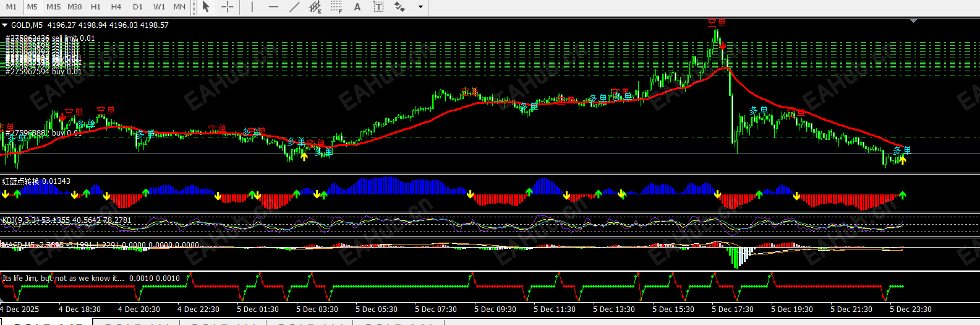This screenshot has height=325, width=980.
Task: Switch chart to M1 timeframe
Action: [x=11, y=7]
